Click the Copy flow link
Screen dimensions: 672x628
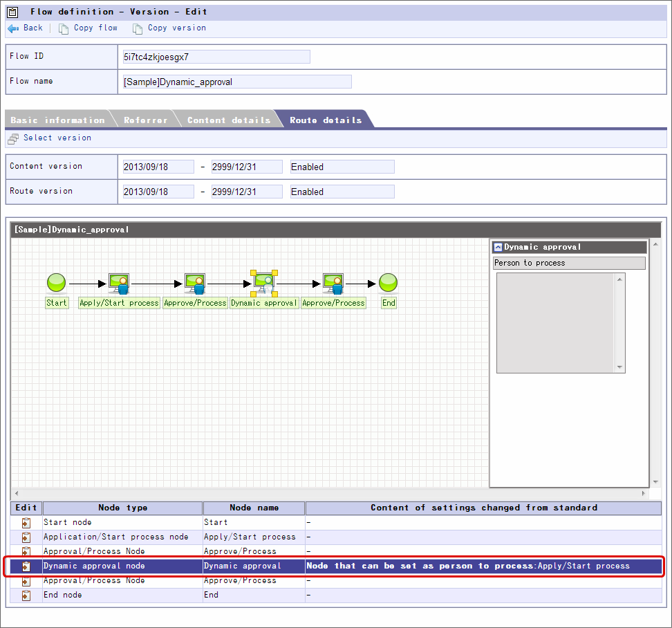click(x=95, y=28)
